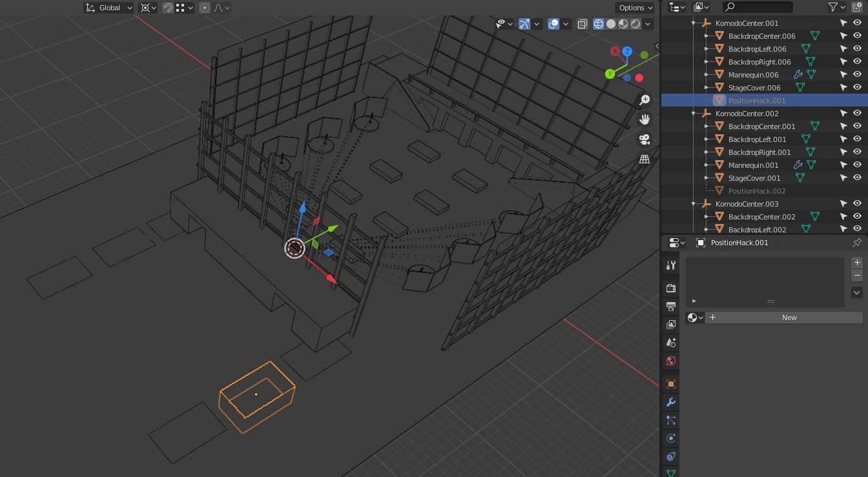This screenshot has width=868, height=477.
Task: Click the mesh data icon on BackdropRight.001
Action: (811, 152)
